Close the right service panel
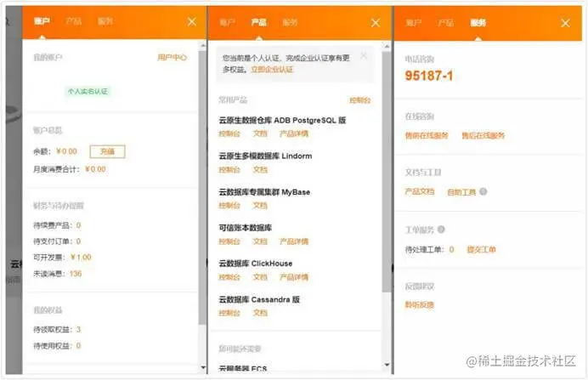This screenshot has height=380, width=588. pos(566,23)
